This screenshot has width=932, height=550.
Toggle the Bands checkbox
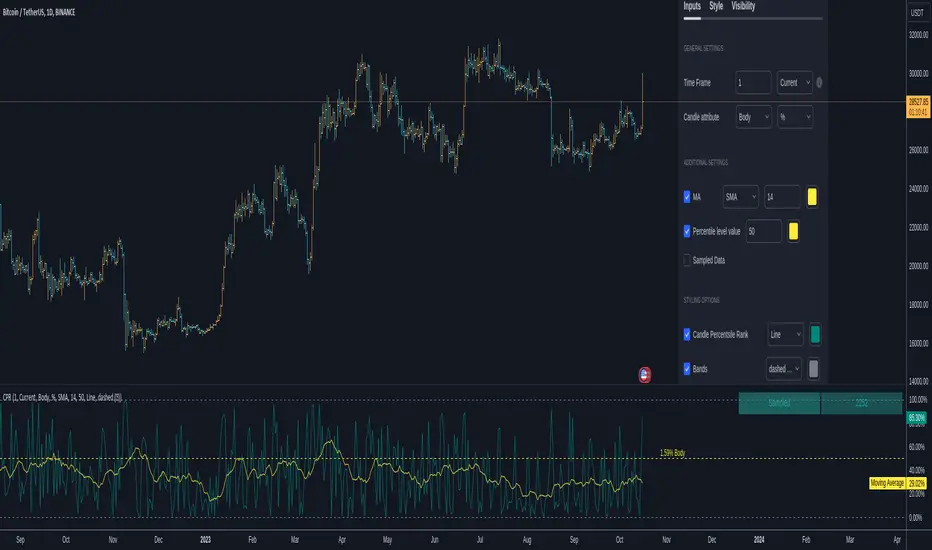pyautogui.click(x=687, y=368)
